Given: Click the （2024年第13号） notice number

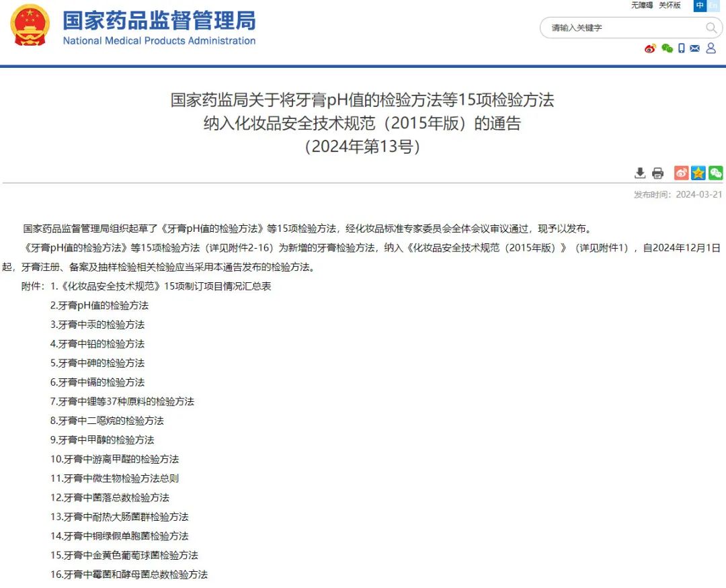Looking at the screenshot, I should click(362, 146).
